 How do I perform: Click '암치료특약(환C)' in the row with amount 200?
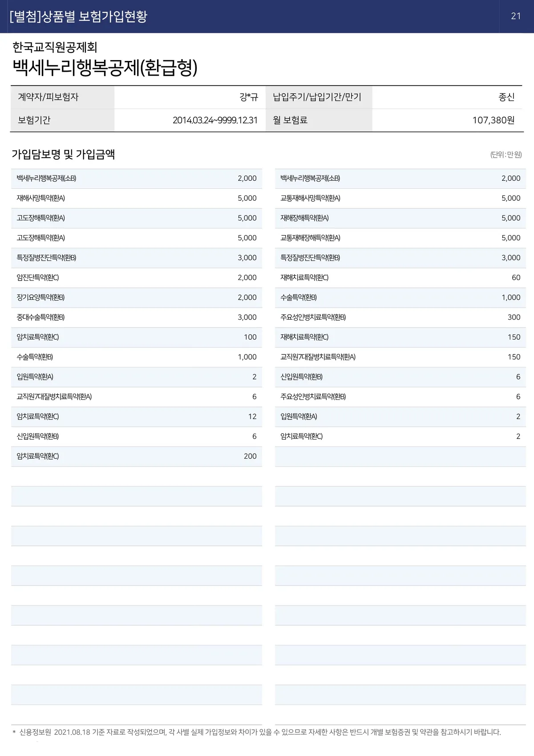37,456
